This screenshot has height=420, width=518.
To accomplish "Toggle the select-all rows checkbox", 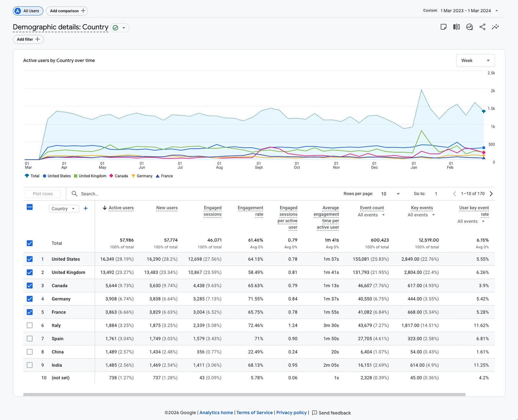I will [29, 207].
